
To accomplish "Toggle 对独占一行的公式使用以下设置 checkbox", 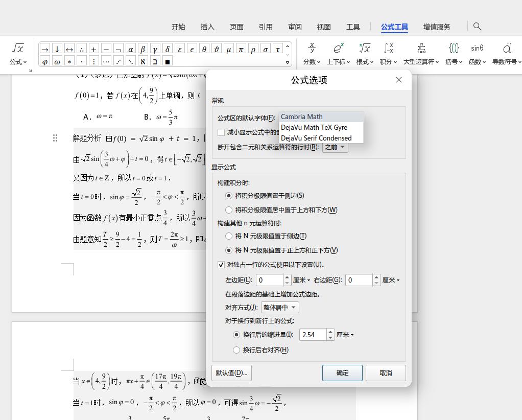I will (221, 265).
